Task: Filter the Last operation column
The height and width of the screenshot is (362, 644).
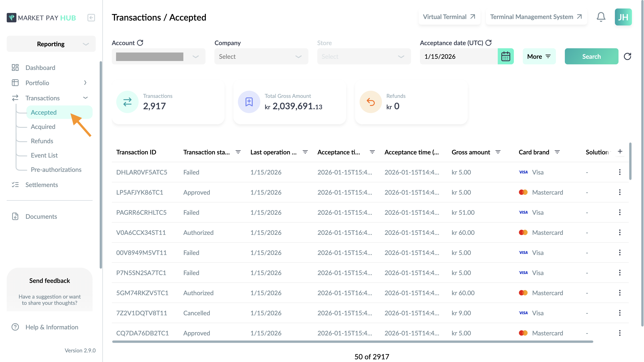Action: [x=305, y=152]
